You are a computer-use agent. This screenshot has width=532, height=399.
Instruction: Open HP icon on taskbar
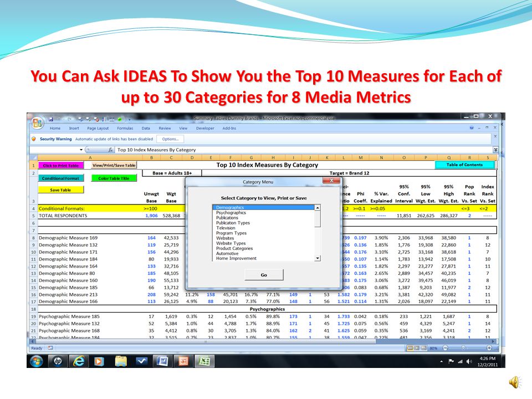58,361
